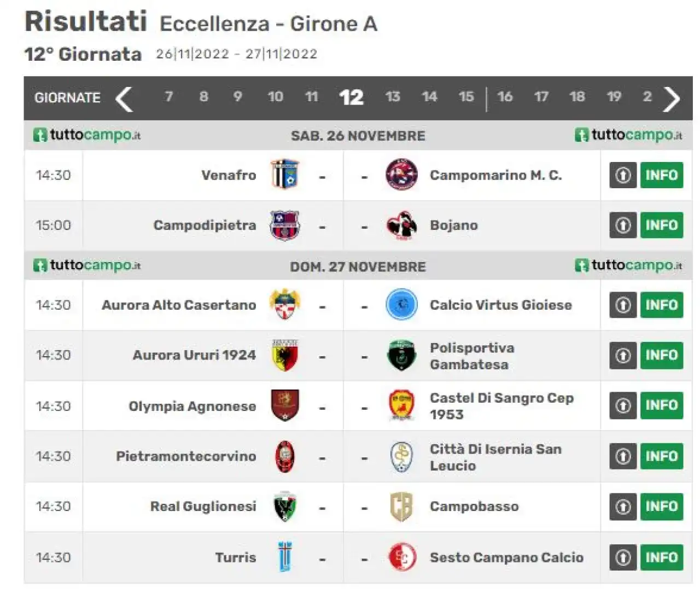
Task: Click the Bojano team crest
Action: [x=401, y=225]
